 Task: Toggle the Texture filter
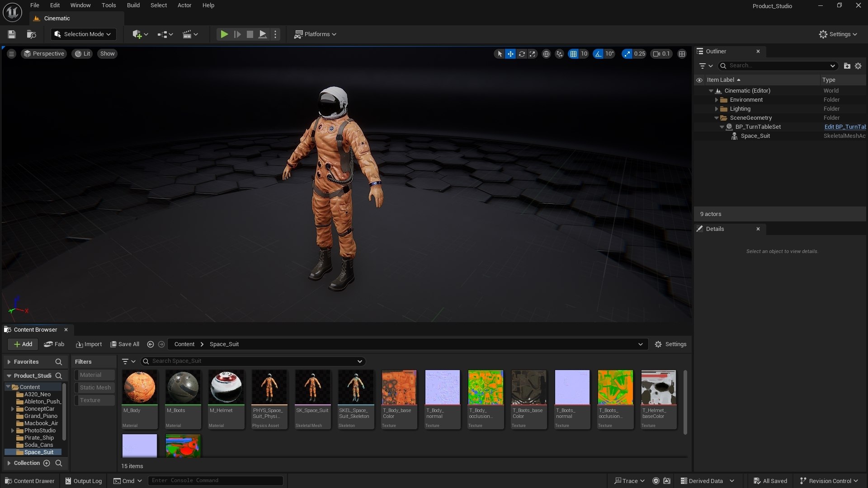[94, 400]
